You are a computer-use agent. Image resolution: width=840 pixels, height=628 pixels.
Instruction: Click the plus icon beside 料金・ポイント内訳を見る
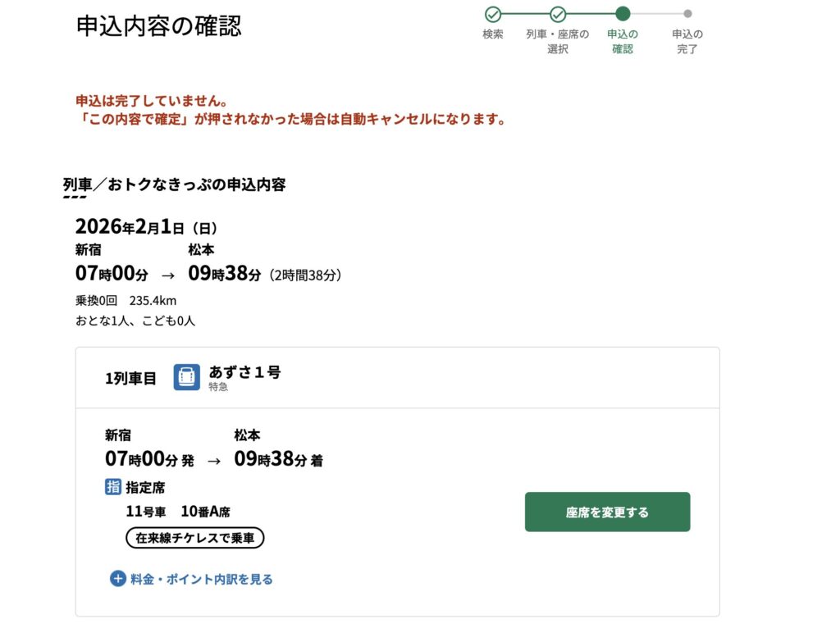[118, 579]
